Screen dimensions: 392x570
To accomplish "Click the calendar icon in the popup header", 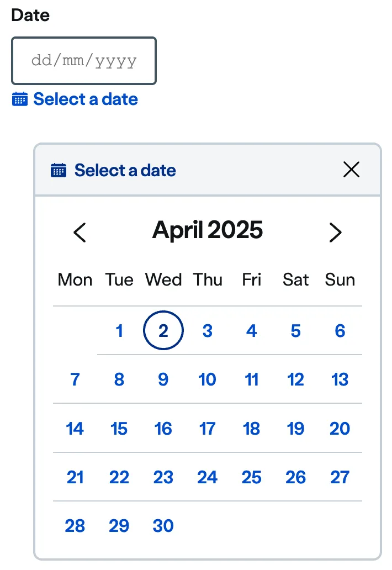I will pos(59,170).
